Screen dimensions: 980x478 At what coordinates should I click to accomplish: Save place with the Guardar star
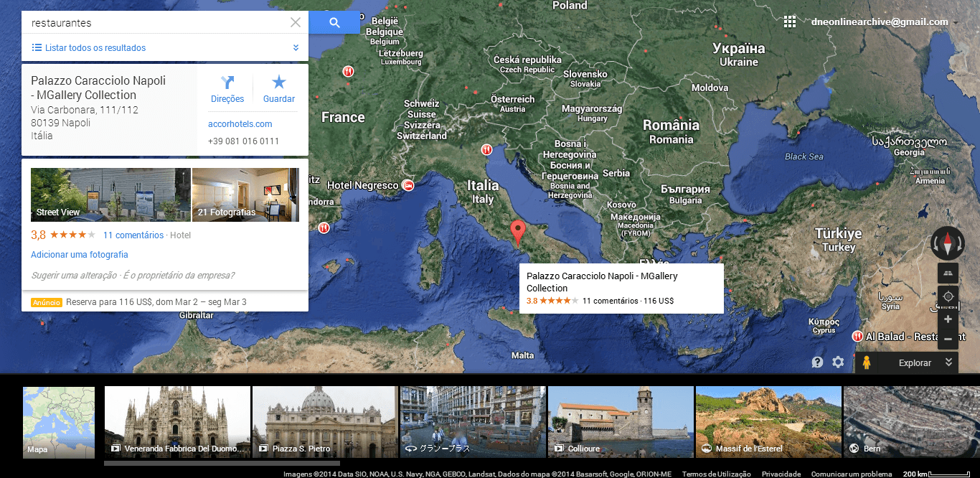coord(279,83)
